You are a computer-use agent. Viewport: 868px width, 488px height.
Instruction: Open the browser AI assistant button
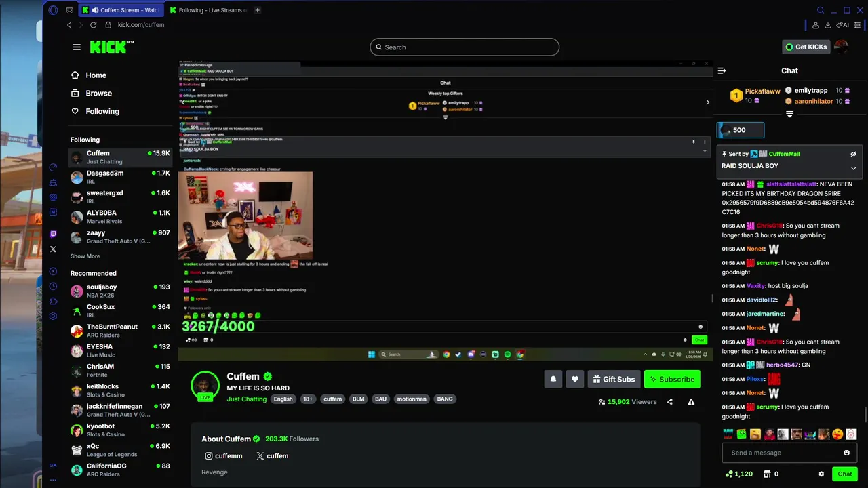[843, 25]
